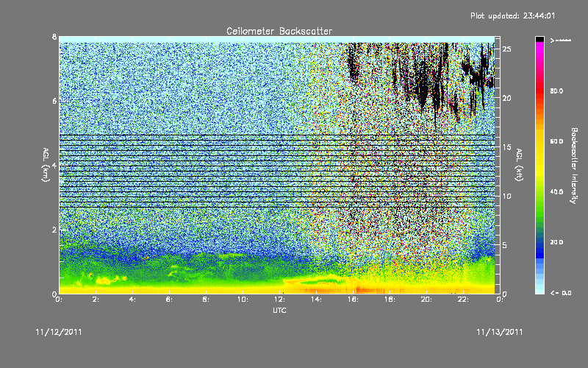Click the "40.0" colorbar value

click(x=556, y=192)
